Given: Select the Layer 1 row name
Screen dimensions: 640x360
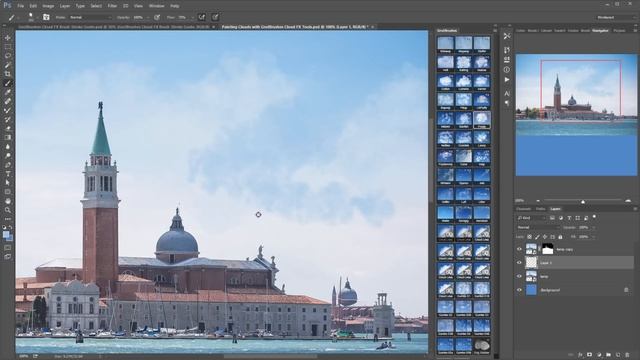Looking at the screenshot, I should click(546, 263).
